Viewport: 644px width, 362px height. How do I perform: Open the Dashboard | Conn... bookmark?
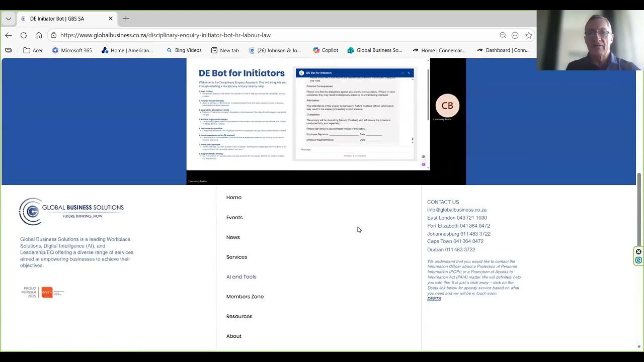[503, 50]
